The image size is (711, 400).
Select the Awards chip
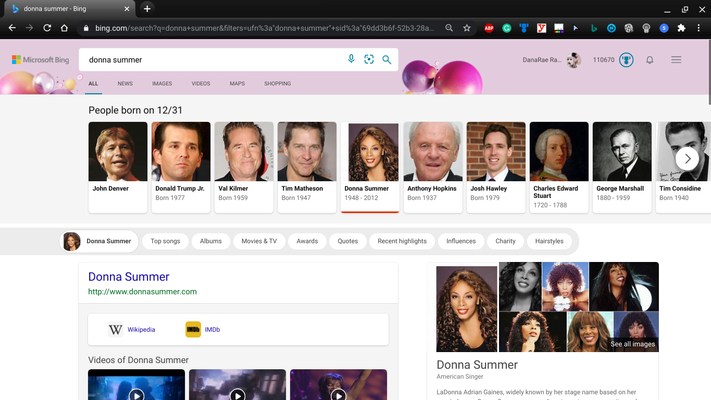(307, 241)
